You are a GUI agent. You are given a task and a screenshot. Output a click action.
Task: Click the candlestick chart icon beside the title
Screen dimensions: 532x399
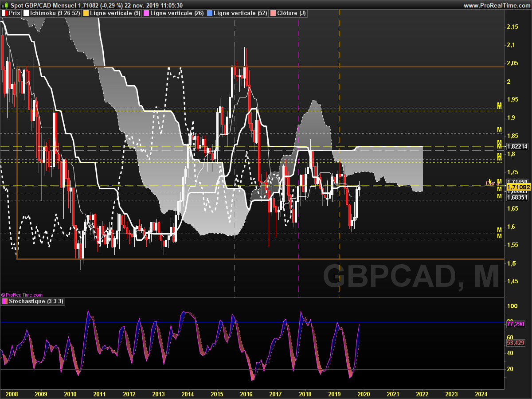point(4,5)
